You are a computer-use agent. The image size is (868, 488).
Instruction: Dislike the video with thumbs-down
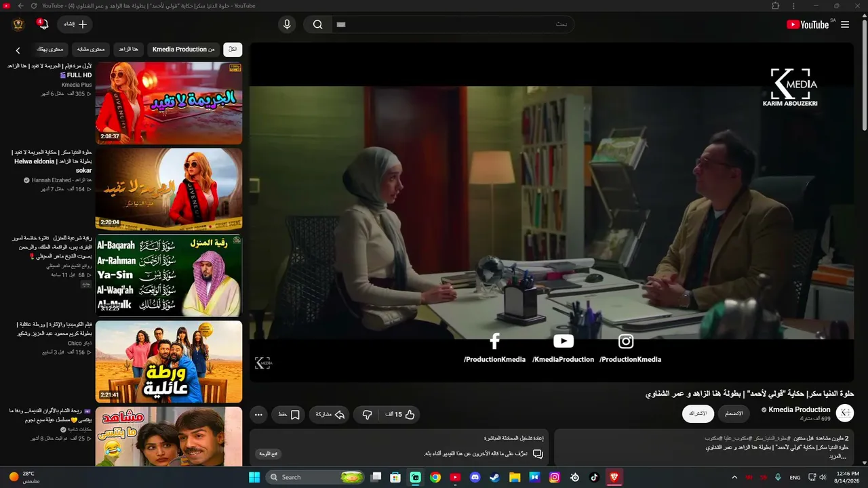coord(367,415)
